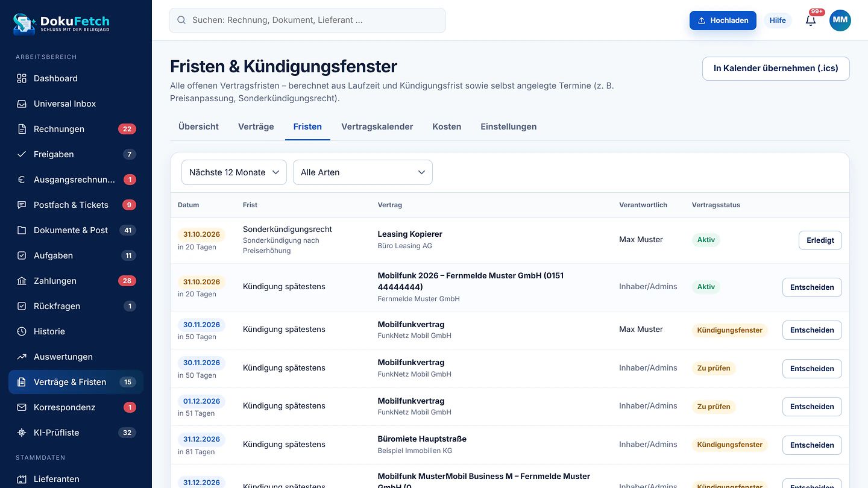The width and height of the screenshot is (868, 488).
Task: Click the Rückfragen icon in sidebar
Action: pos(22,306)
